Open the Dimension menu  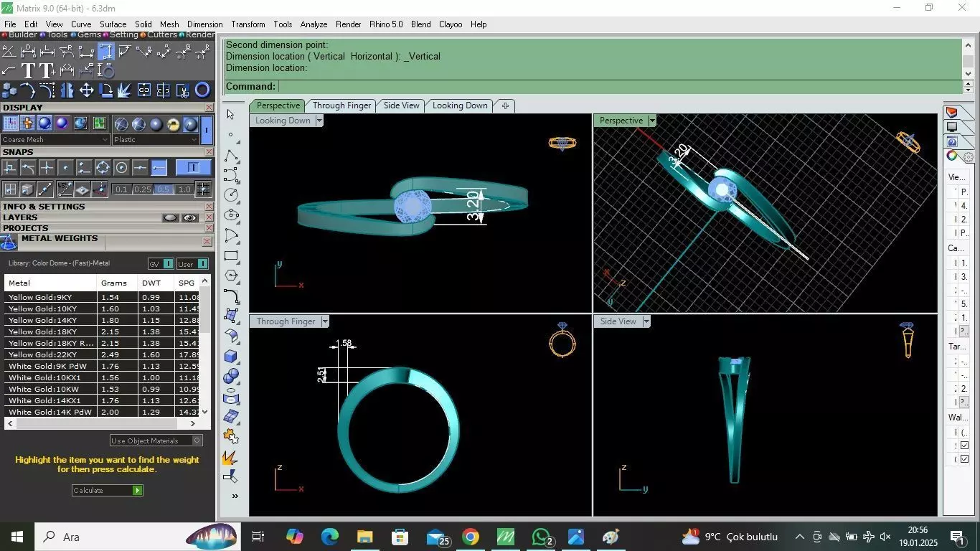[x=204, y=24]
